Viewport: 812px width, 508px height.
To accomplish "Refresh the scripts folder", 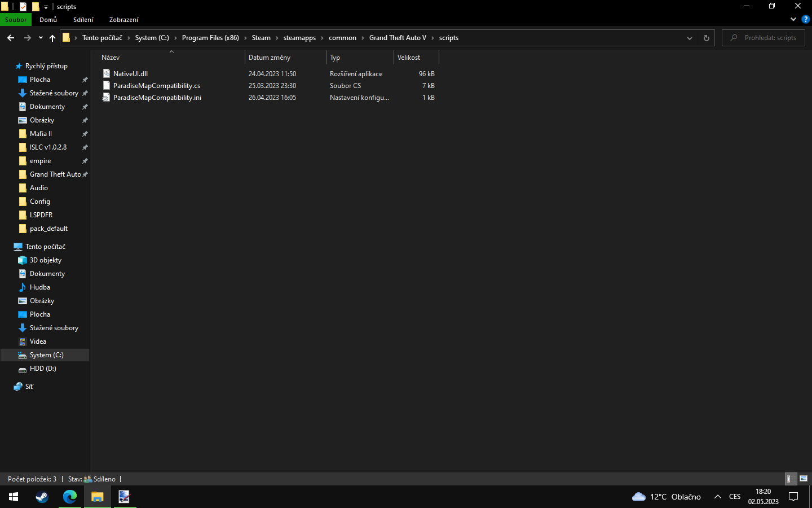I will point(706,38).
